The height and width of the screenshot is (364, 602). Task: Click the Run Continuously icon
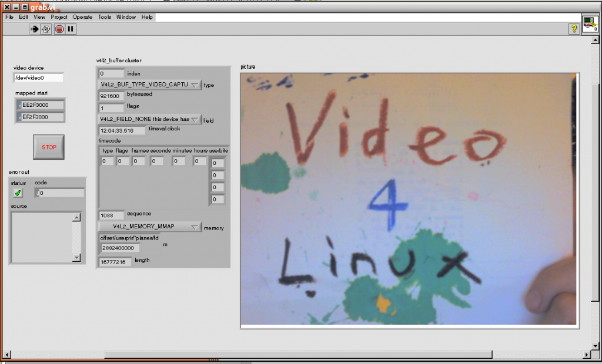(46, 29)
